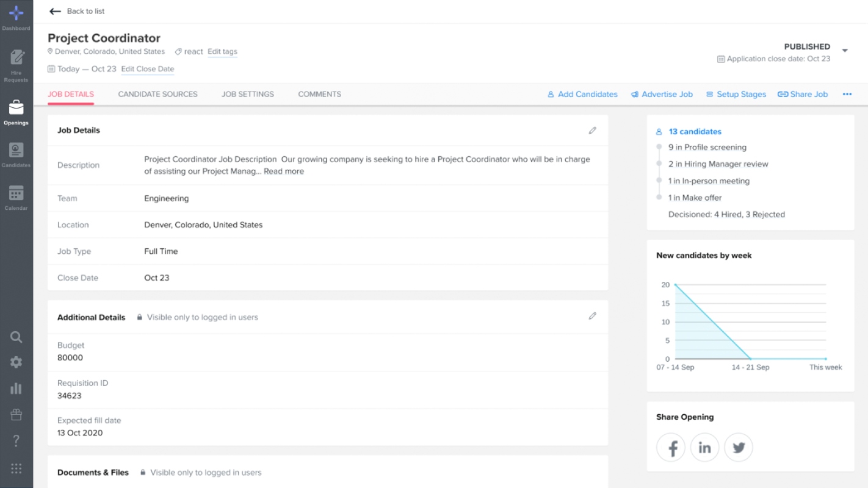868x488 pixels.
Task: Click Add Candidates
Action: 582,95
